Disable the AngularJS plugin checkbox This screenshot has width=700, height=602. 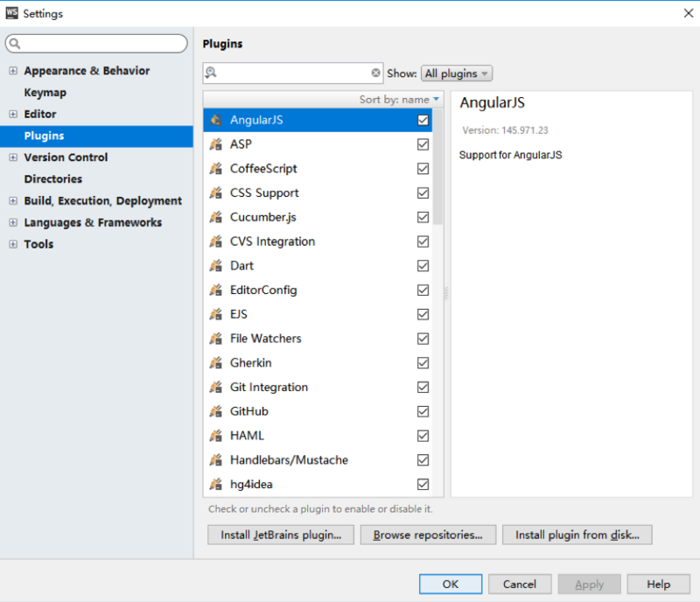click(x=423, y=120)
